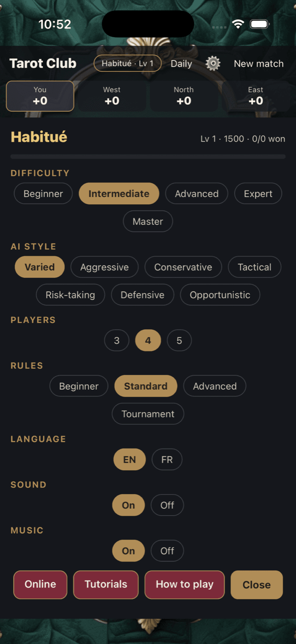Select Tournament rules
Screen dimensions: 296x644
[148, 414]
